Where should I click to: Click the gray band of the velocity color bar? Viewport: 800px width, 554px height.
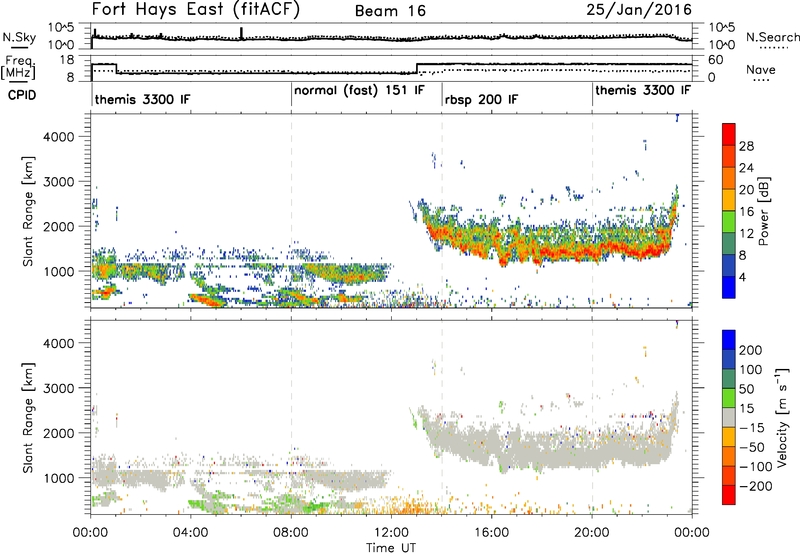[729, 417]
